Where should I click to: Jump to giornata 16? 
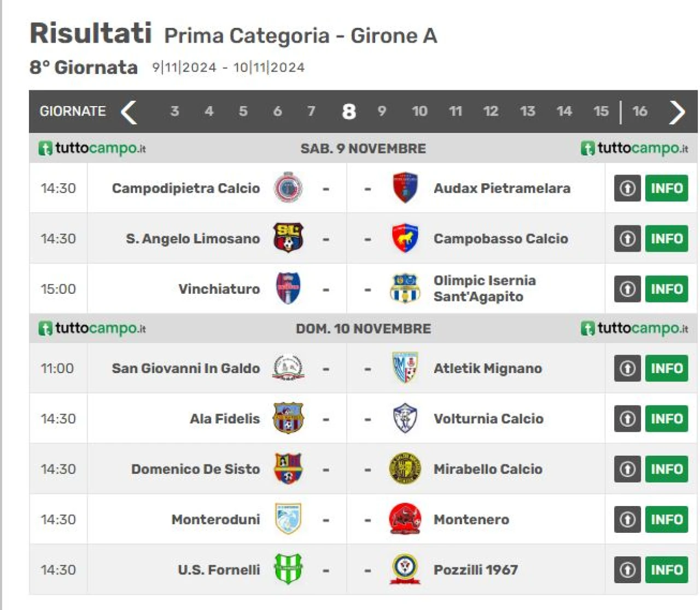click(x=639, y=111)
